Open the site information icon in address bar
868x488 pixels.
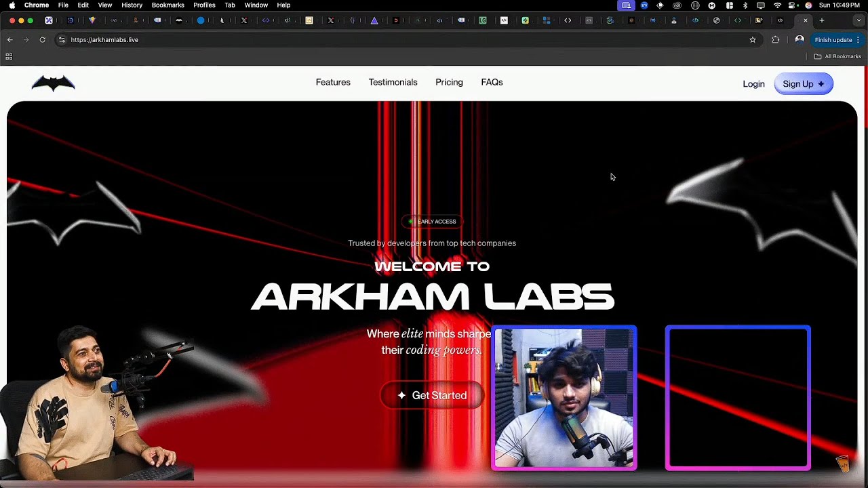click(62, 40)
